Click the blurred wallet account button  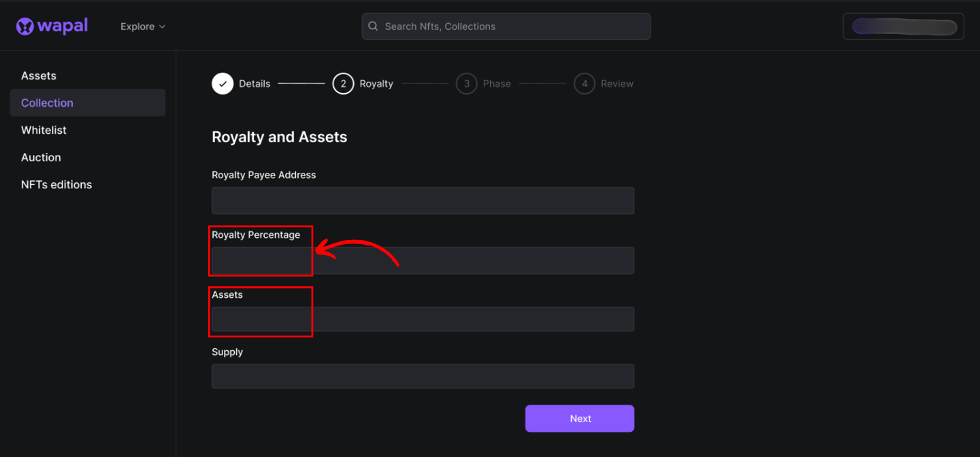click(903, 27)
